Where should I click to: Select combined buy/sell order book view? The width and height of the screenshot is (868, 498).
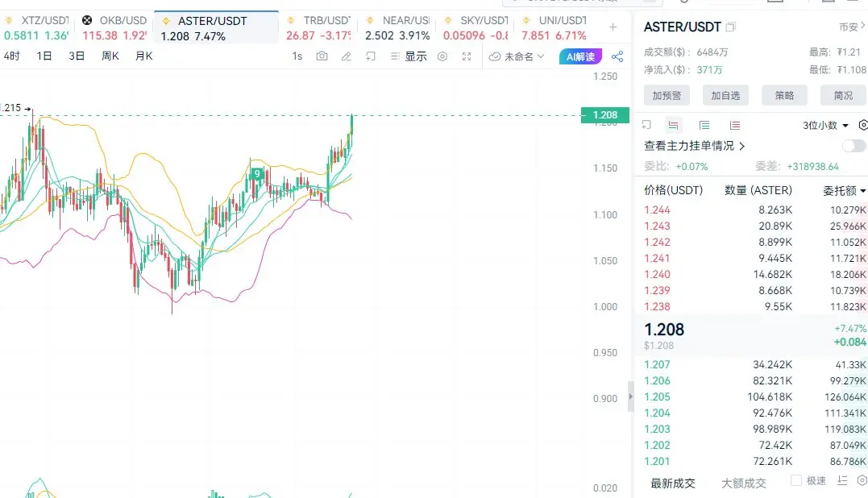[x=673, y=125]
